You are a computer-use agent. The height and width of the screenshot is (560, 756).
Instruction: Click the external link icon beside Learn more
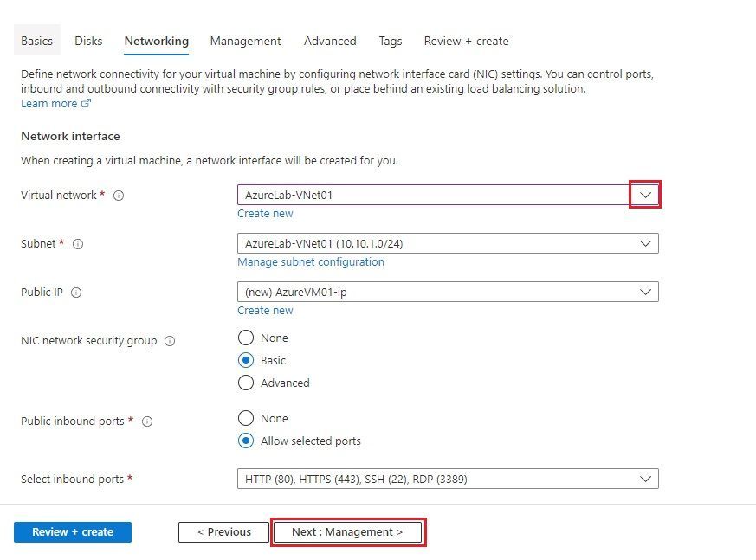tap(86, 104)
